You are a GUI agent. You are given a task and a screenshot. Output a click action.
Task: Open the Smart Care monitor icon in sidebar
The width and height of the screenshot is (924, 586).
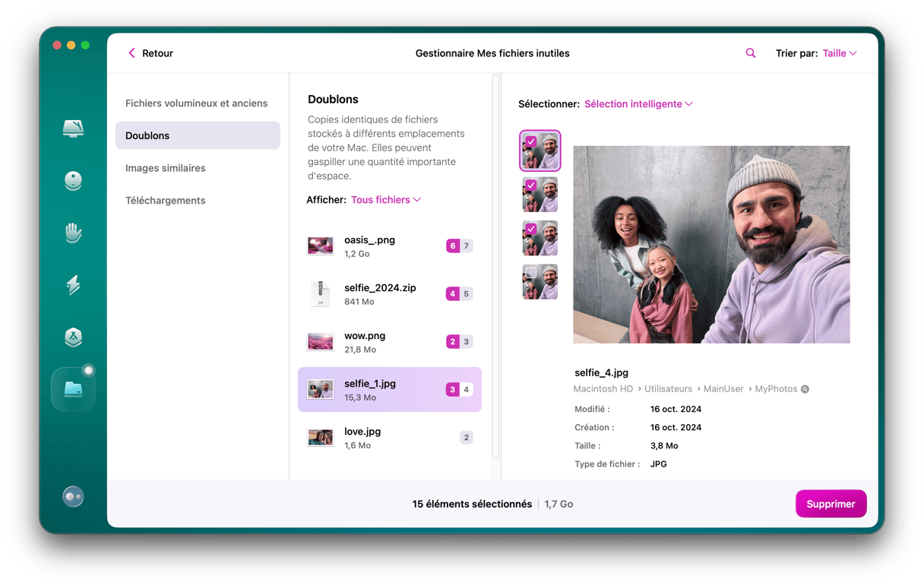click(x=73, y=128)
